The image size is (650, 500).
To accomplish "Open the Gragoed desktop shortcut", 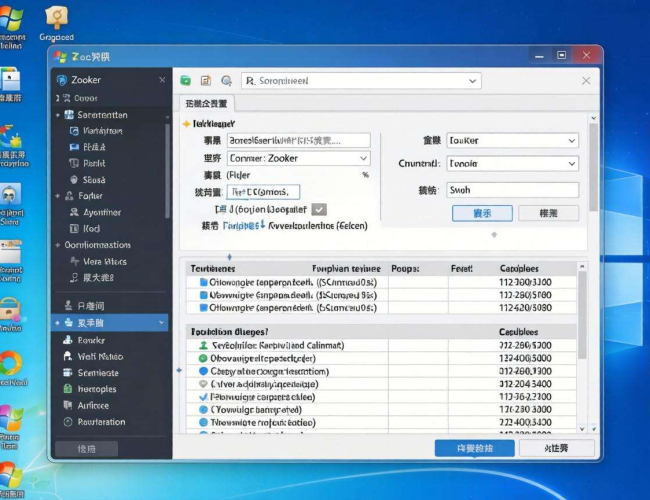I will pyautogui.click(x=57, y=24).
